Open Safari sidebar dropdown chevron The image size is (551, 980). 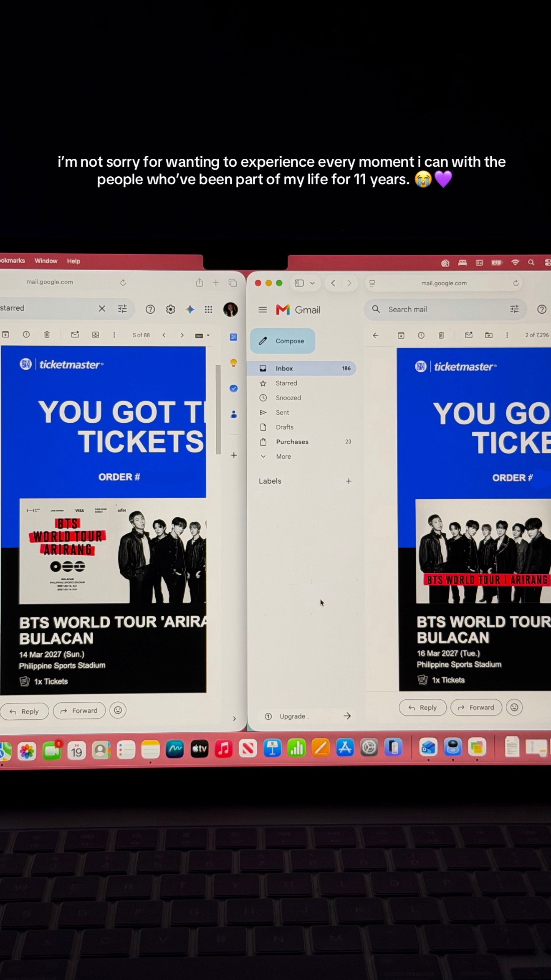312,283
